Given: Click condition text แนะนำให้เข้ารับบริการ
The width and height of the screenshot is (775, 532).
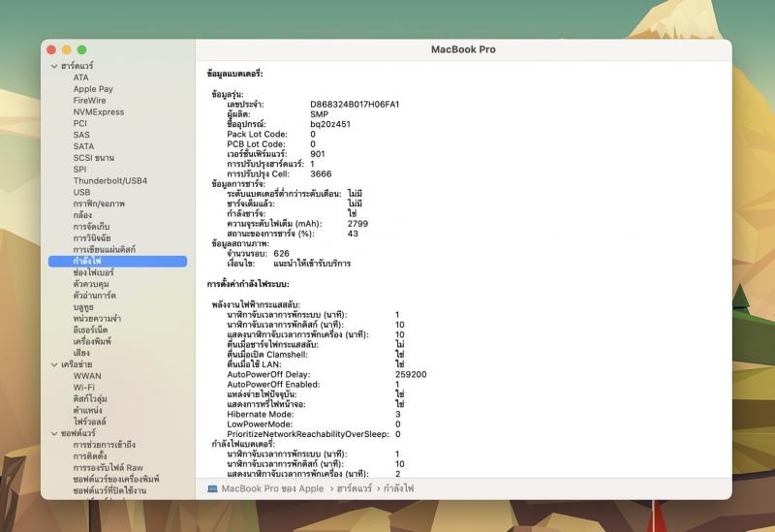Looking at the screenshot, I should (x=312, y=264).
